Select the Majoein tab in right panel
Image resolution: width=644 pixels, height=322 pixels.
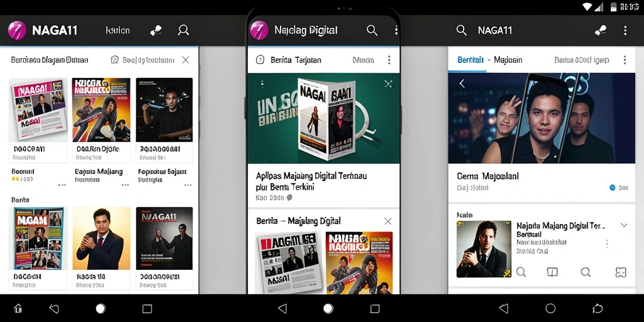pyautogui.click(x=508, y=60)
